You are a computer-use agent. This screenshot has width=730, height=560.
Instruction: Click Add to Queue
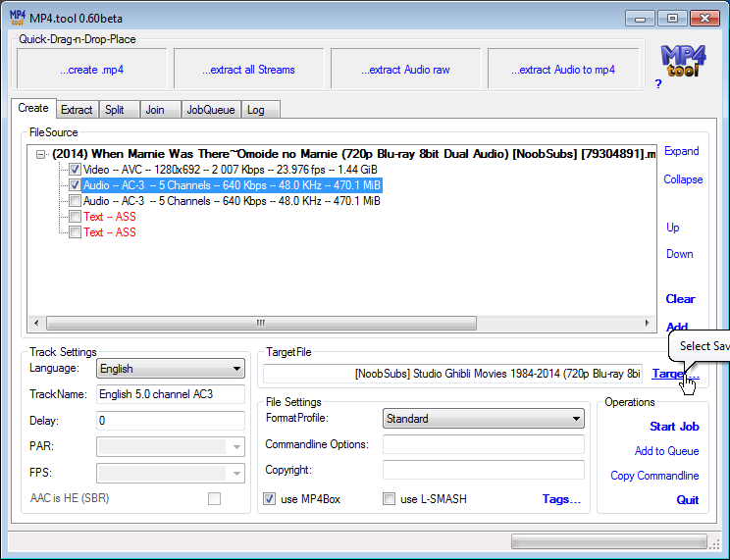666,451
